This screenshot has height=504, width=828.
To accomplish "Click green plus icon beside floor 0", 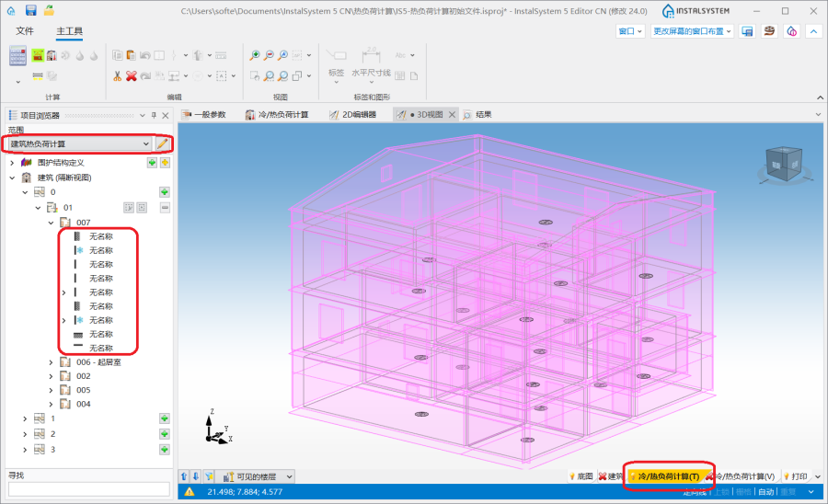I will pos(165,192).
